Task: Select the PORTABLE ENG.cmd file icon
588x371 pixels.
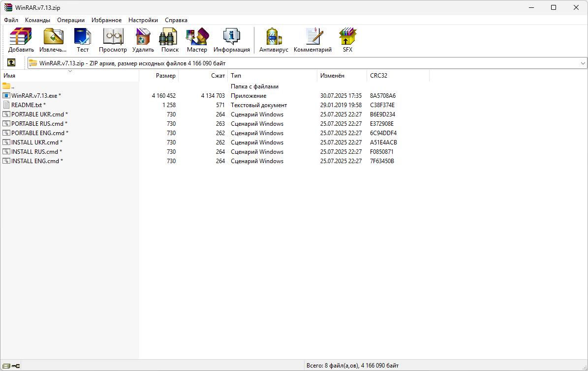Action: pyautogui.click(x=6, y=133)
